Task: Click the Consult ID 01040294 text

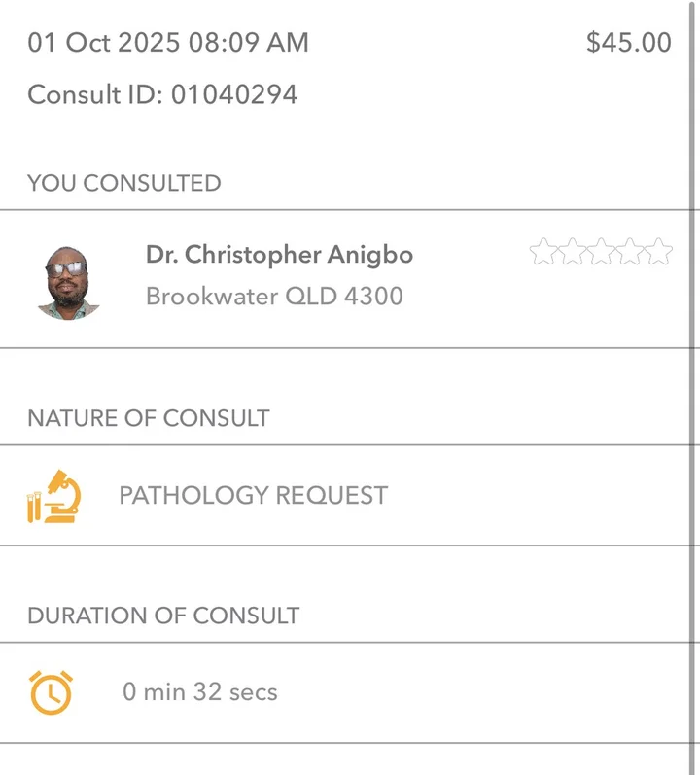Action: point(162,94)
